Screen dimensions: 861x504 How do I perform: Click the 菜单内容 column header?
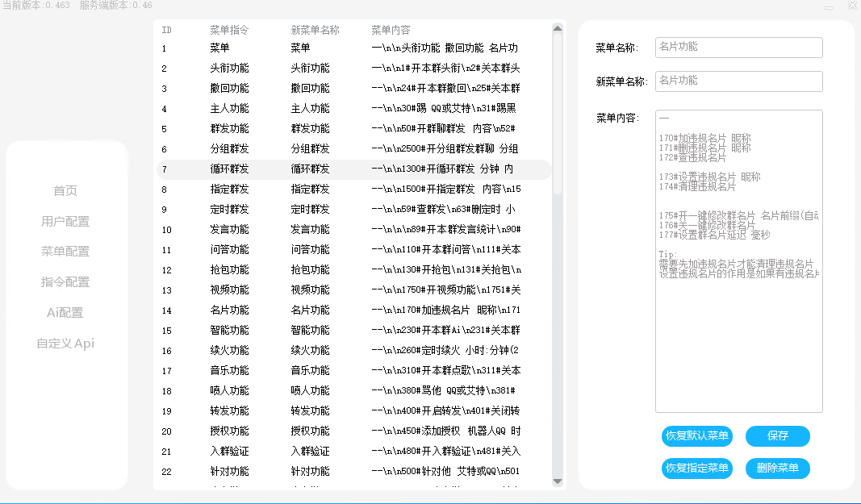(391, 30)
